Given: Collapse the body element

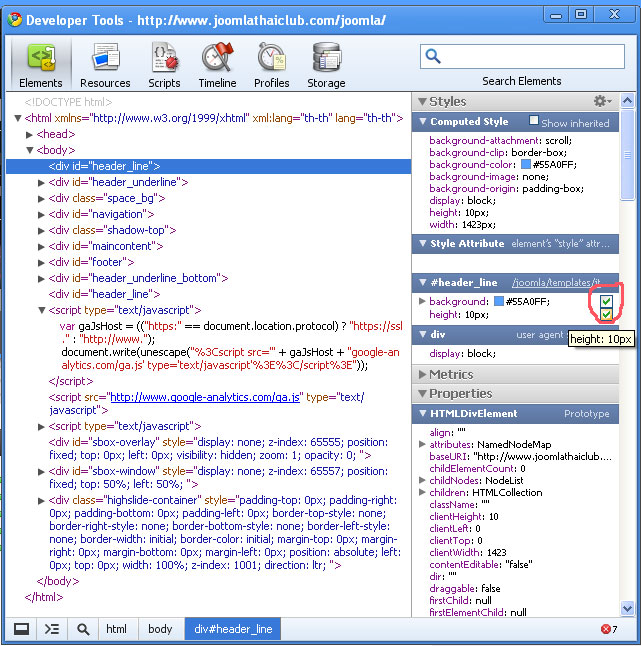Looking at the screenshot, I should 30,150.
